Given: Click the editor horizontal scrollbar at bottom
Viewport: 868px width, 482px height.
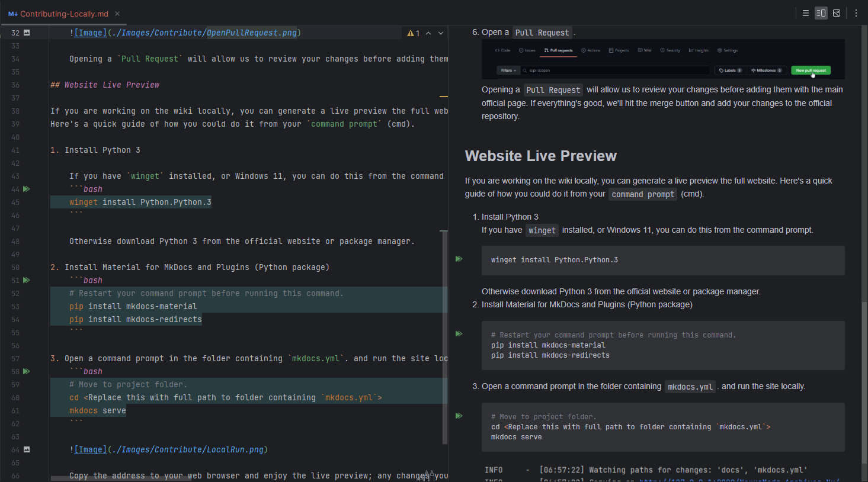Looking at the screenshot, I should 121,478.
